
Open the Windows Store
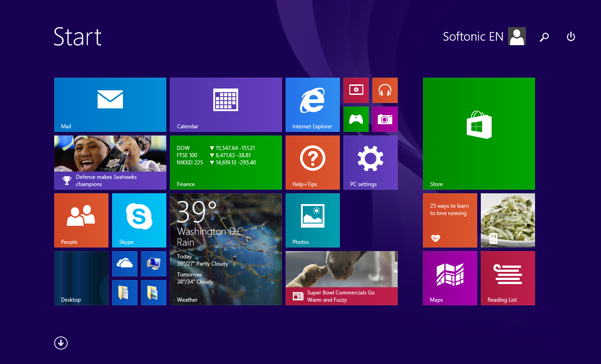click(479, 133)
